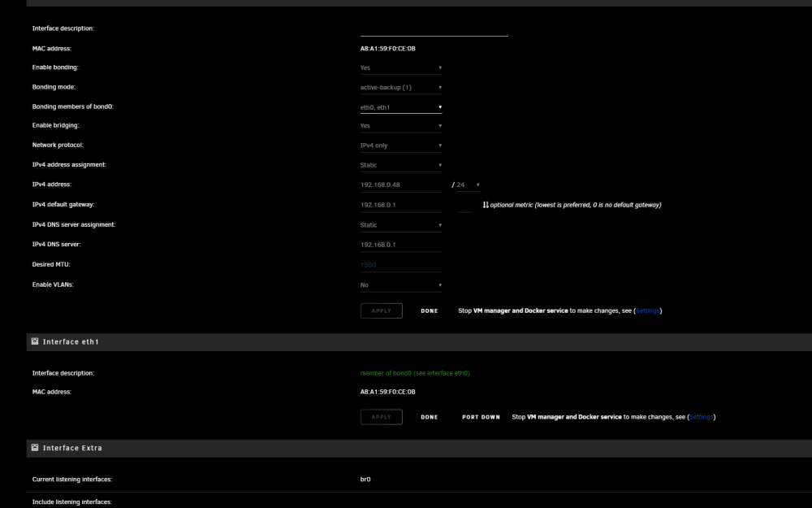Open the Enable bonding dropdown
812x508 pixels.
coord(401,68)
